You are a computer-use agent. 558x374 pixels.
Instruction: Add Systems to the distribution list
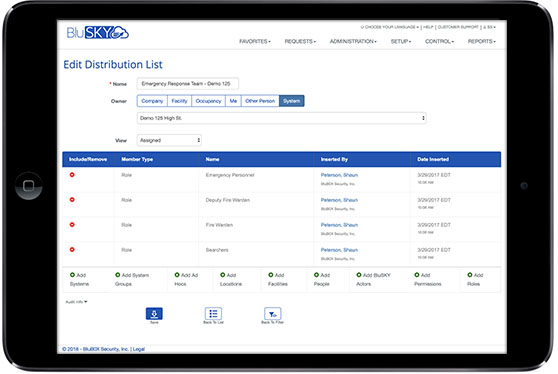79,279
